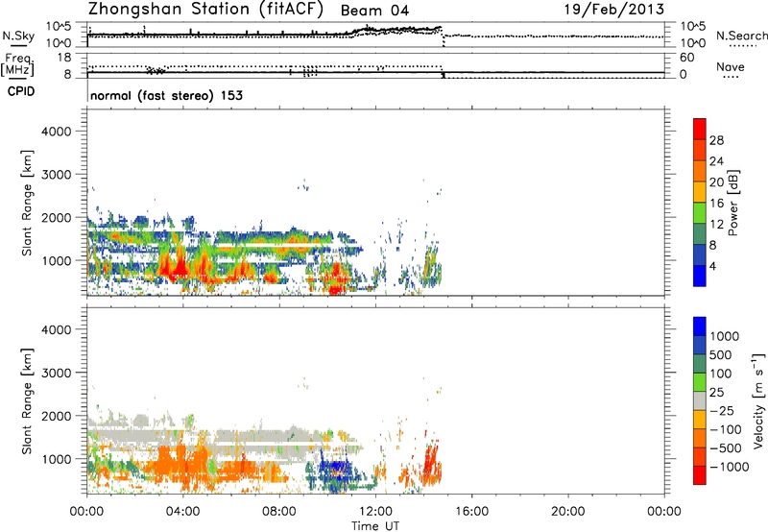Click the green 16 dB power color band
Screen dimensions: 768x532
700,212
